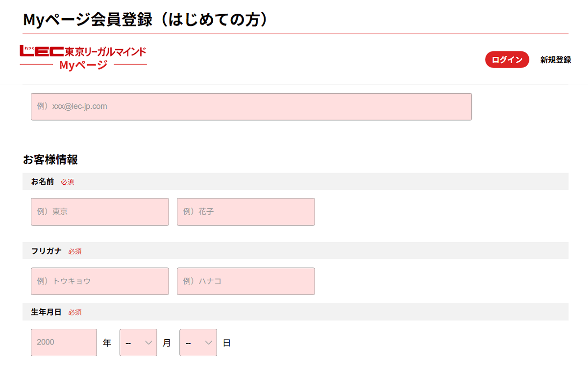Click the 必須 marker next to フリガナ

click(x=75, y=251)
